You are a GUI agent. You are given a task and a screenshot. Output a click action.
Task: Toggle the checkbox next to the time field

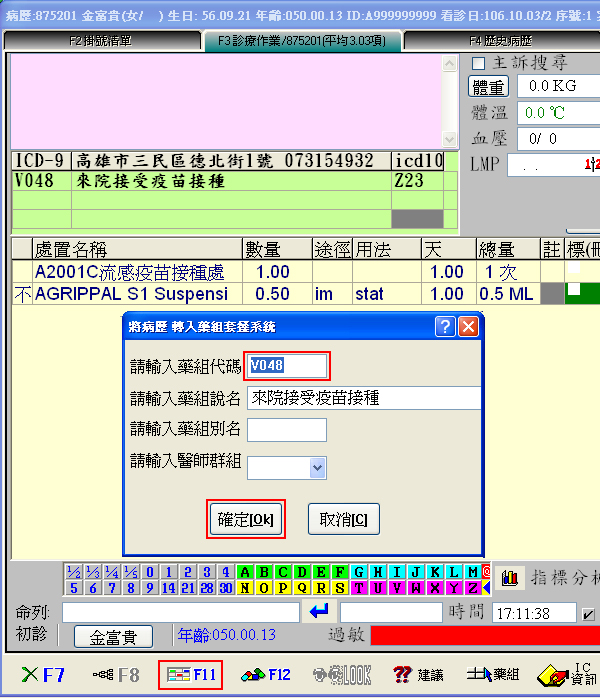point(589,613)
